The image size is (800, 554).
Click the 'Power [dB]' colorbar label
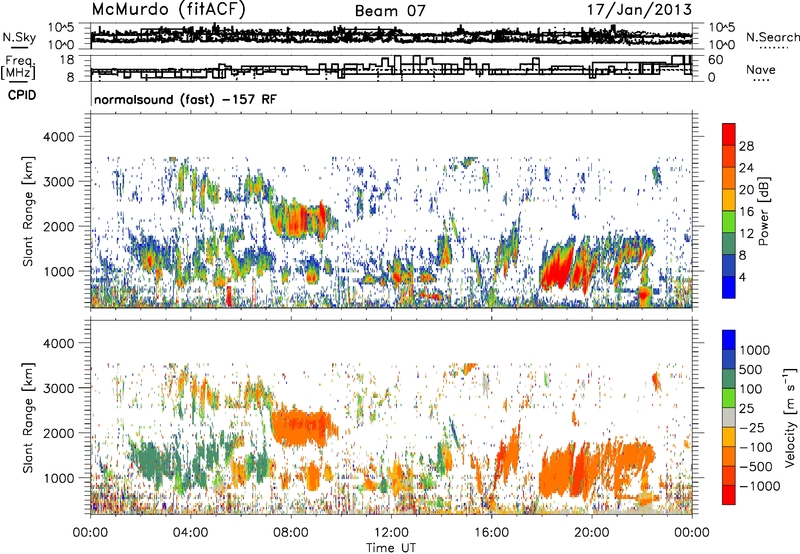[x=763, y=211]
